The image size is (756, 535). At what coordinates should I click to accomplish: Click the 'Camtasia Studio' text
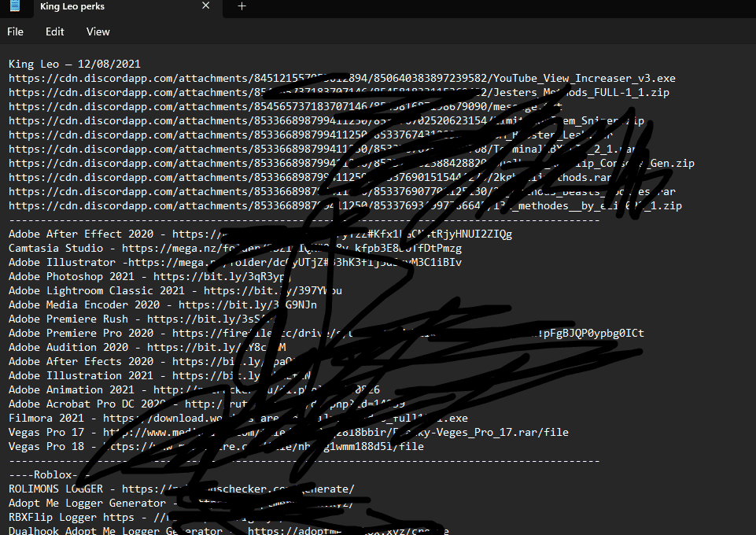point(56,248)
